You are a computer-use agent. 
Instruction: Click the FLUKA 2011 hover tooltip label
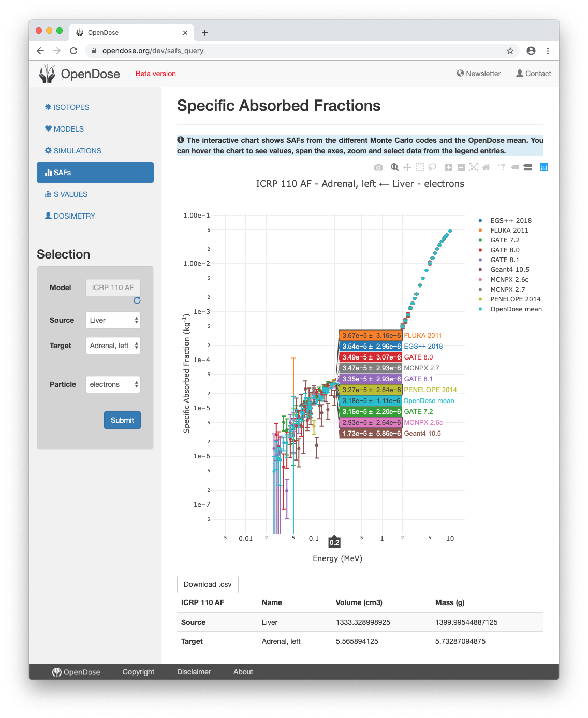point(423,336)
